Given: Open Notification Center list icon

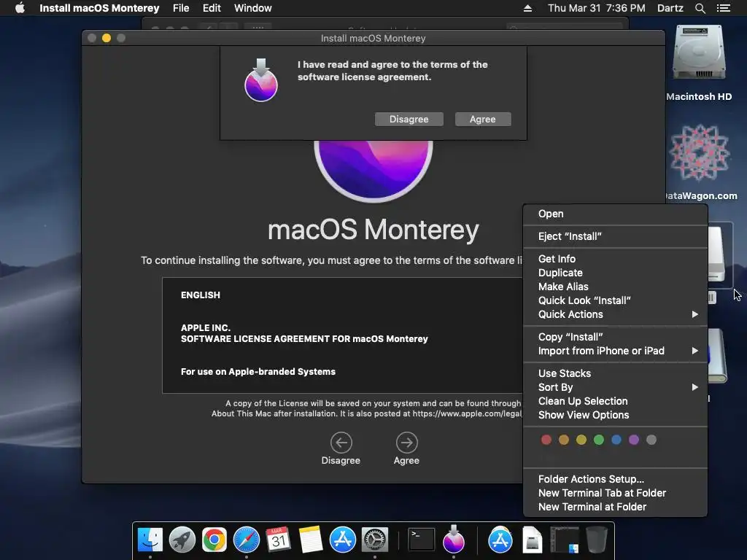Looking at the screenshot, I should [724, 8].
